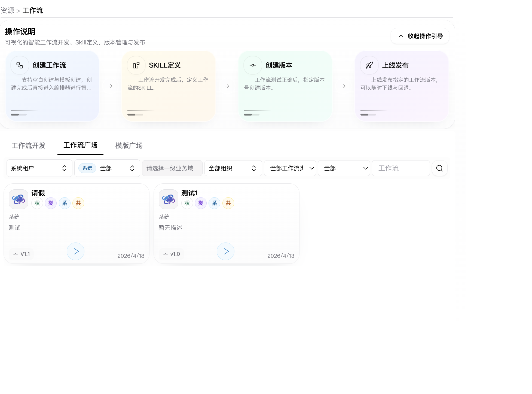Screen dimensions: 532x394
Task: Click the 上线发布 card progress bar
Action: click(x=368, y=114)
